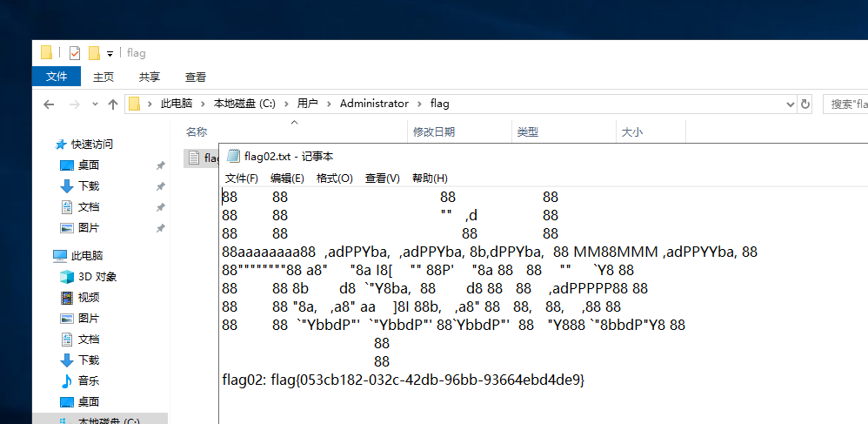Open pinned 桌面 under 快速访问

coord(89,165)
